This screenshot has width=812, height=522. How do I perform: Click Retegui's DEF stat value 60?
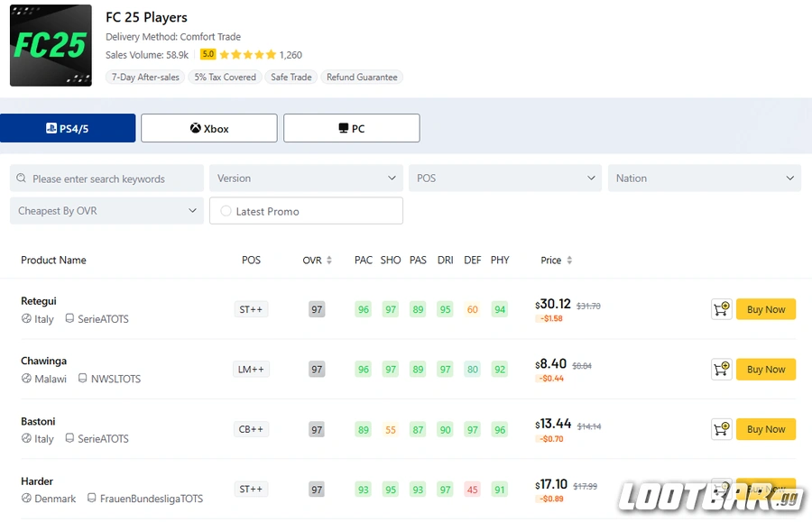coord(472,309)
